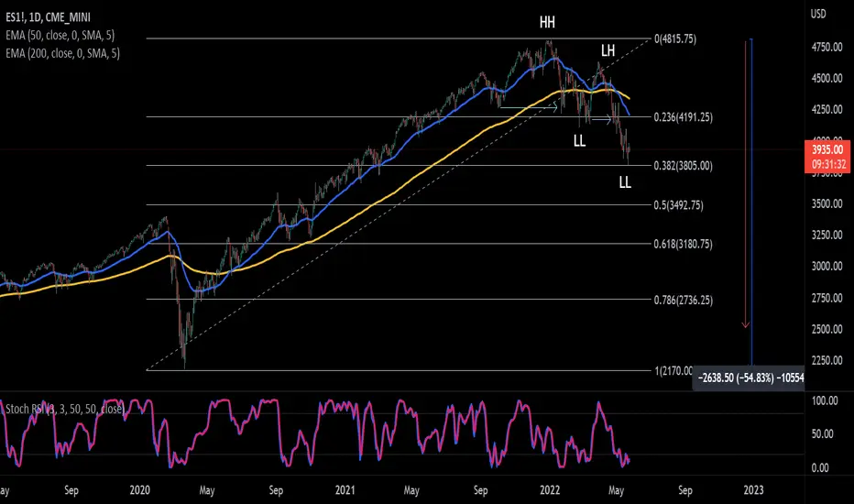Click the 100.00 Stoch RSI scale value
The width and height of the screenshot is (854, 504).
[x=825, y=401]
